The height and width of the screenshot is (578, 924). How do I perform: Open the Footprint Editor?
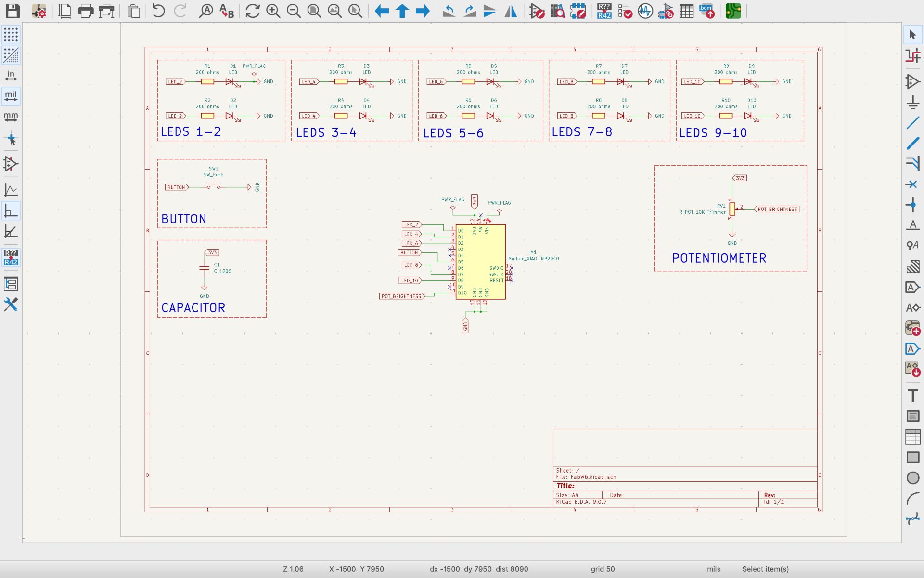coord(578,11)
